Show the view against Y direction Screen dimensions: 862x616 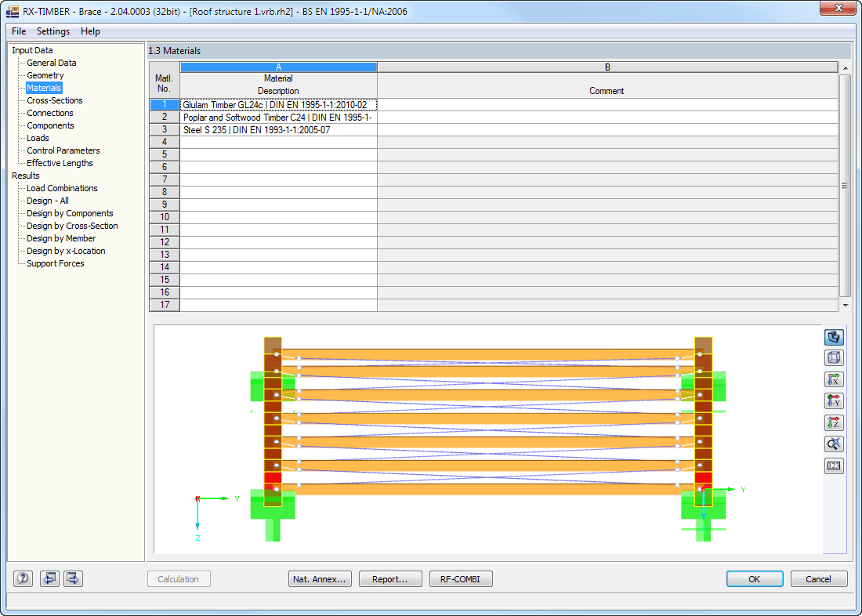pos(834,401)
